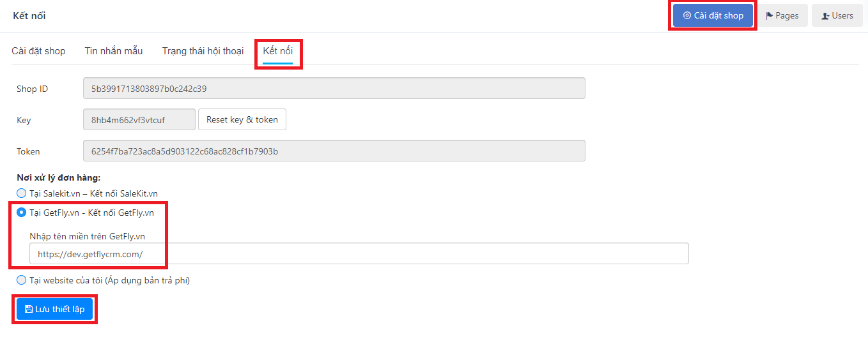
Task: Click the Kết nối page title
Action: (x=29, y=16)
